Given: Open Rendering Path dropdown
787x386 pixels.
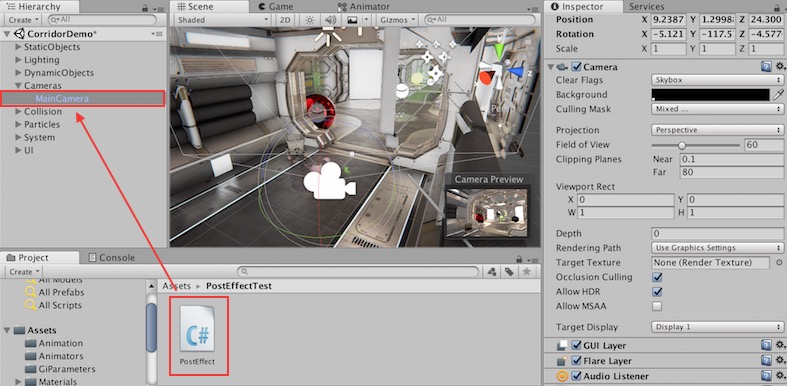Looking at the screenshot, I should tap(717, 248).
